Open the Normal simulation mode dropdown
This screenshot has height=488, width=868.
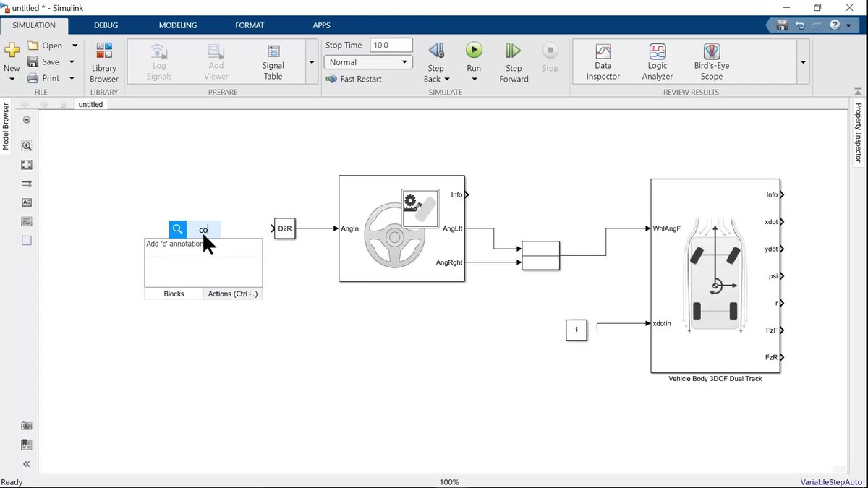[369, 62]
